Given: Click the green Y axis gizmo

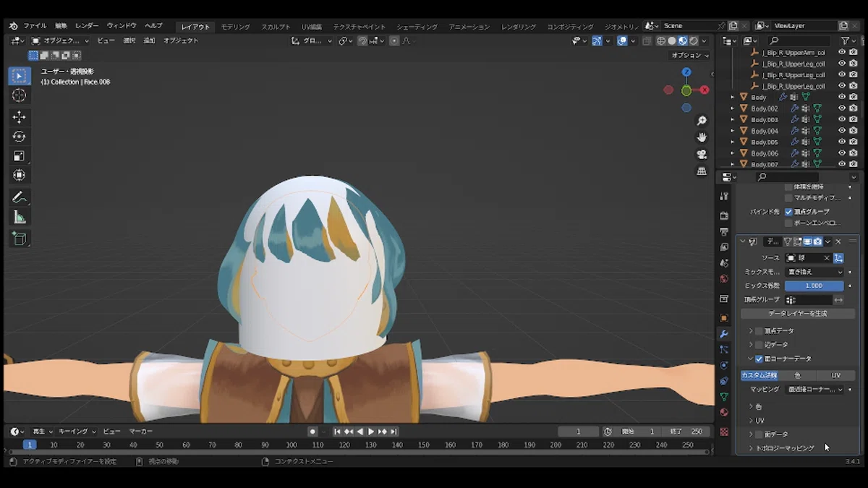Looking at the screenshot, I should click(x=686, y=90).
